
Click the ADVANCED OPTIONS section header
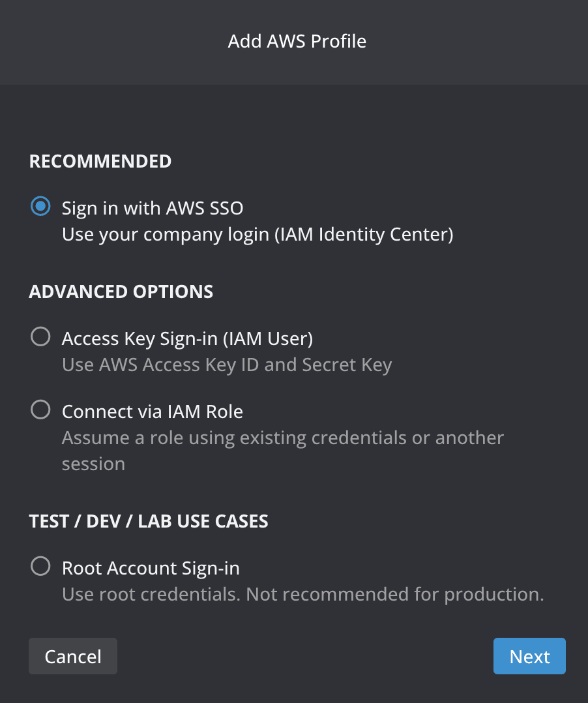click(x=121, y=292)
